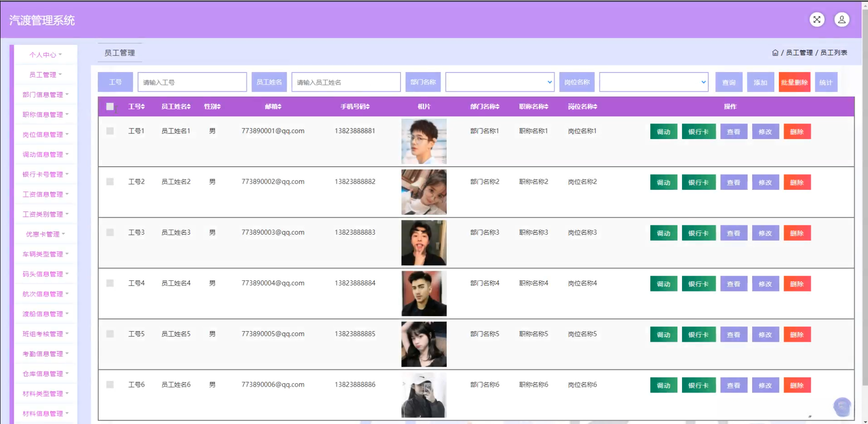Sort by 职称名称 column arrows
This screenshot has width=868, height=424.
[x=546, y=107]
